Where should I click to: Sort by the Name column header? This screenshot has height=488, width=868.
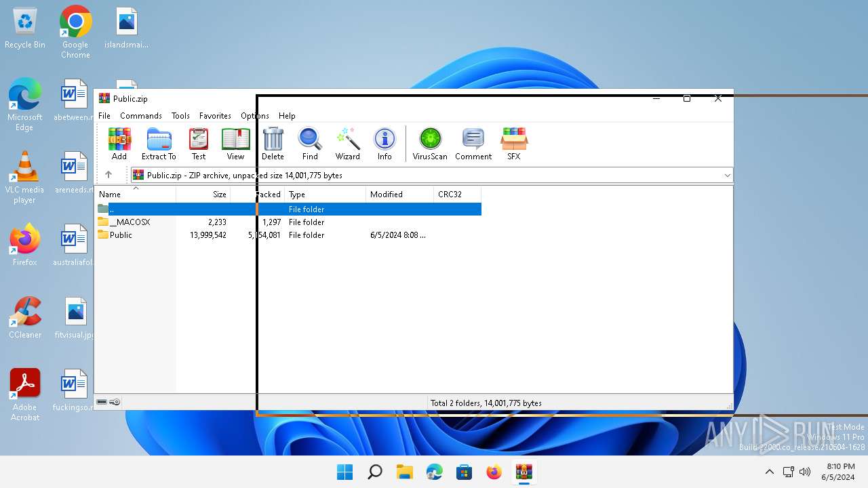[136, 195]
